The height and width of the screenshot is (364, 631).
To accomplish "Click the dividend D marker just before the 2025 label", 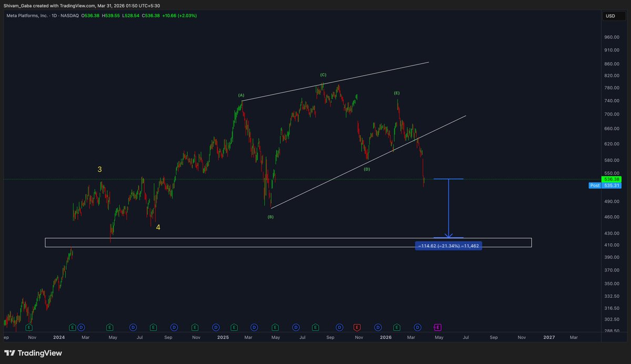I will [216, 327].
